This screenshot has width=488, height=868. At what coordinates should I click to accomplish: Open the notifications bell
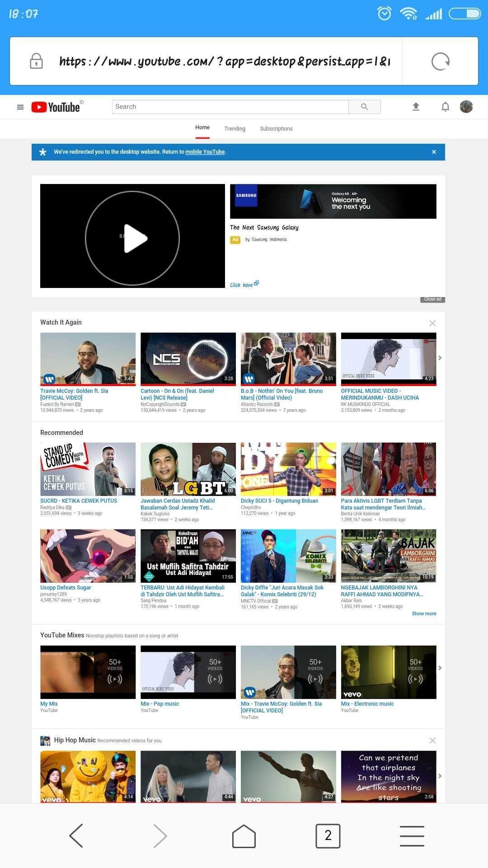445,107
